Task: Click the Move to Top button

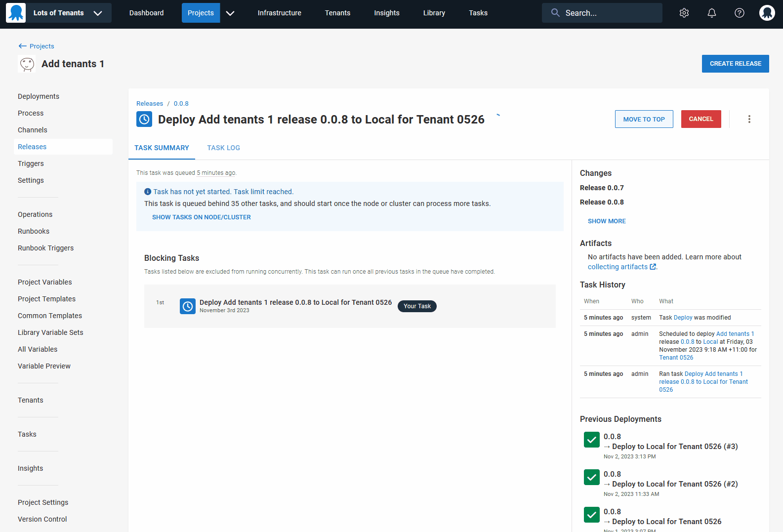Action: pos(644,119)
